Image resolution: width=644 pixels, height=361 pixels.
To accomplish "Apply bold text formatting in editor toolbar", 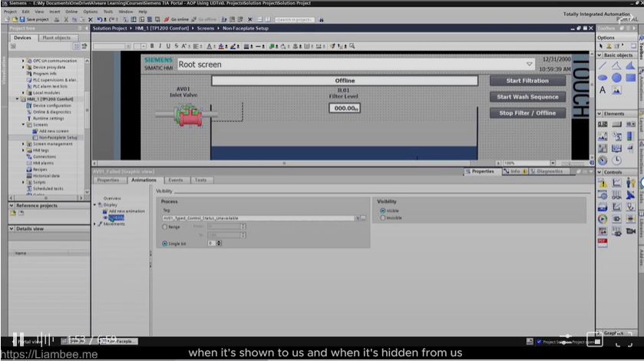I will point(151,46).
